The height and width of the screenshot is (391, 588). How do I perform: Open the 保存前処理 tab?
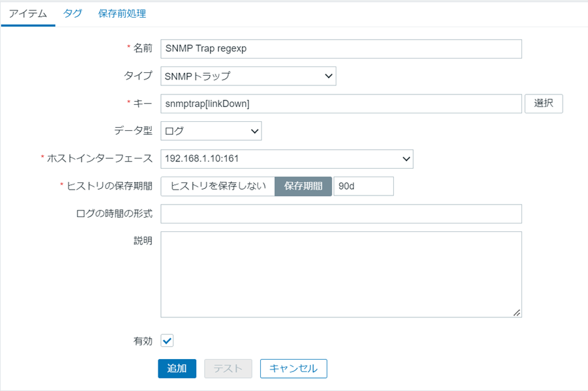pyautogui.click(x=122, y=14)
